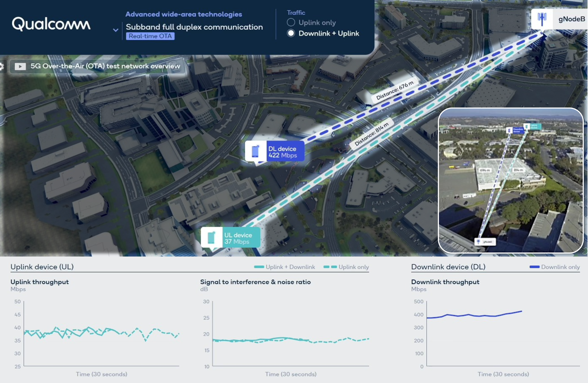Toggle the Uplink + Downlink legend swatch
This screenshot has width=588, height=383.
coord(259,267)
